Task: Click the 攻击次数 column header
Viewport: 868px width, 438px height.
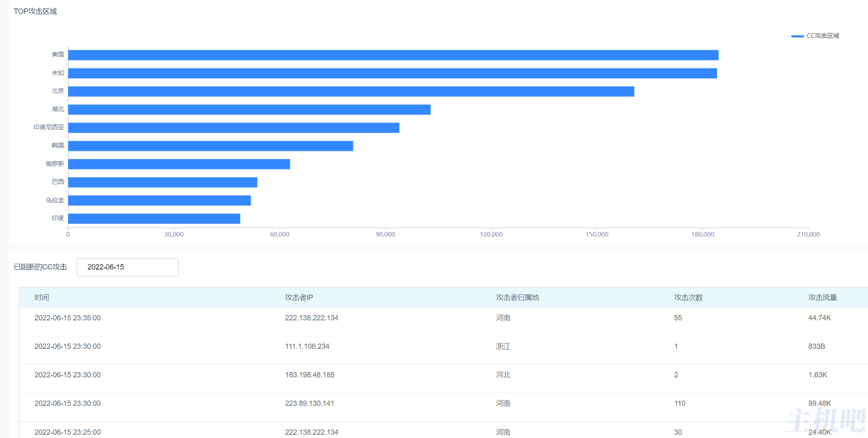Action: (688, 298)
